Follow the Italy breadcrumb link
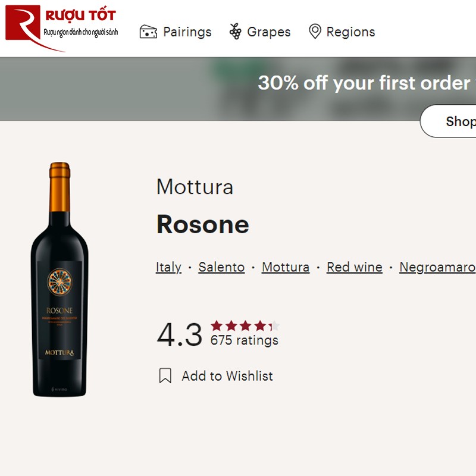This screenshot has height=476, width=476. pyautogui.click(x=168, y=267)
